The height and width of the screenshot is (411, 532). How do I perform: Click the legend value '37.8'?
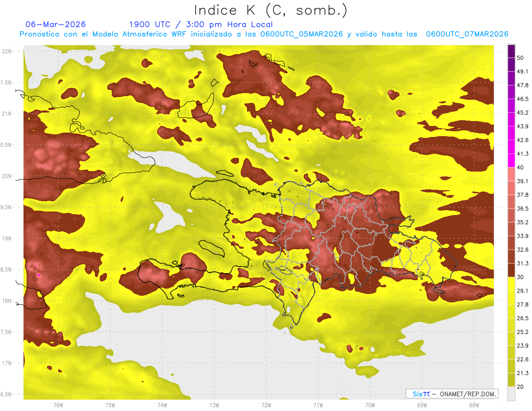point(522,195)
